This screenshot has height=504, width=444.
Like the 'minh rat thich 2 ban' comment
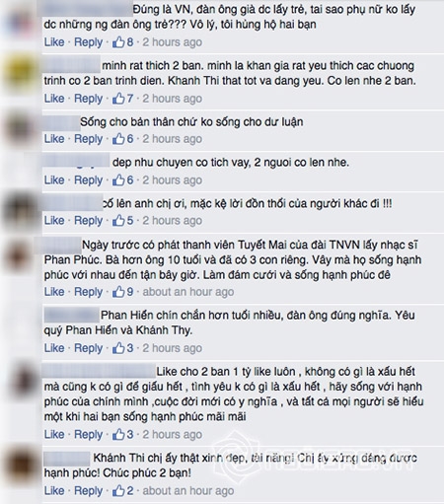[x=54, y=99]
